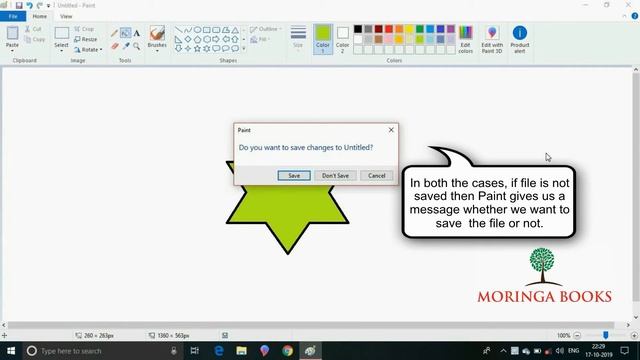The image size is (640, 360).
Task: Choose the Oval shape
Action: click(197, 30)
